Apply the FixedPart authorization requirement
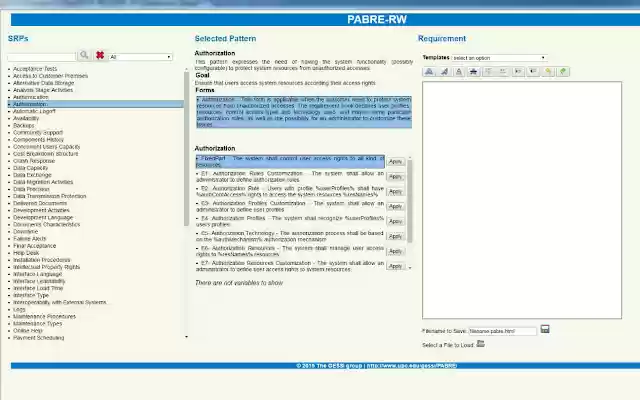This screenshot has width=640, height=400. (396, 162)
